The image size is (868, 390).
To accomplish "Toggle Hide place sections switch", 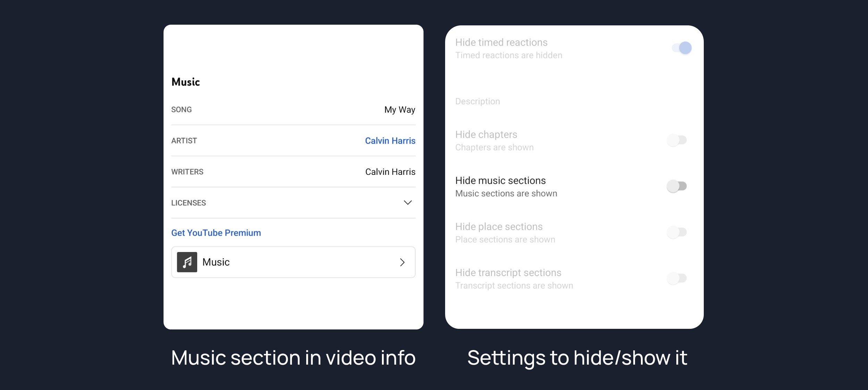I will click(677, 232).
